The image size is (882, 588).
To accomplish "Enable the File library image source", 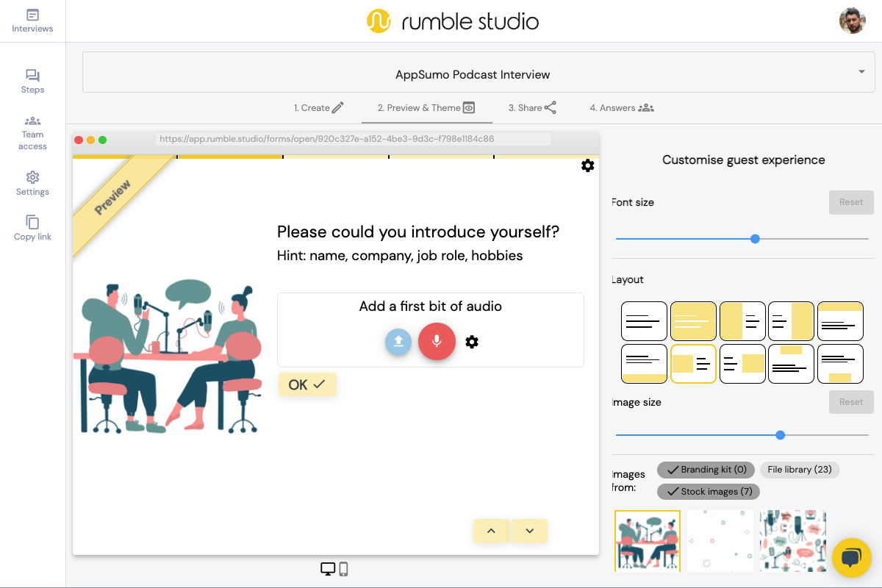I will coord(800,470).
